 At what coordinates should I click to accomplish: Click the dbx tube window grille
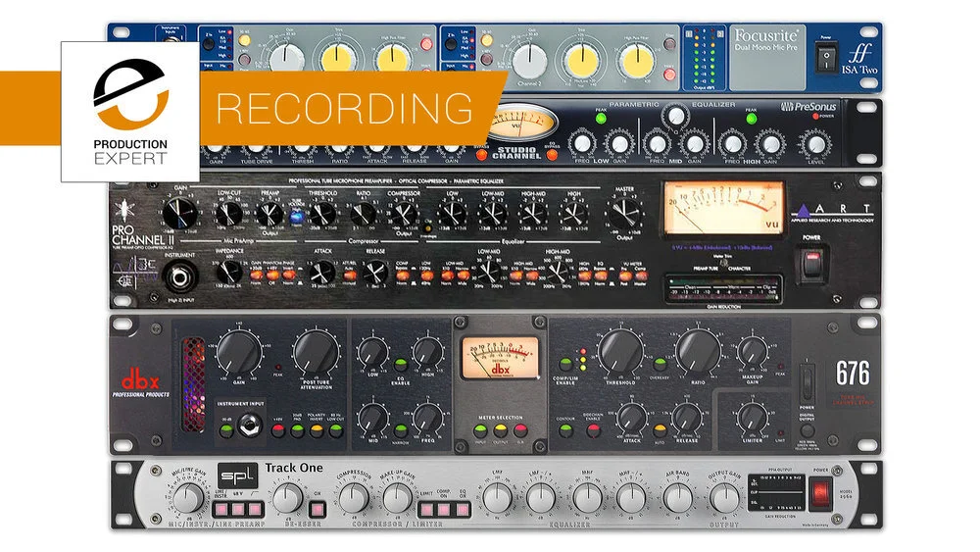193,384
